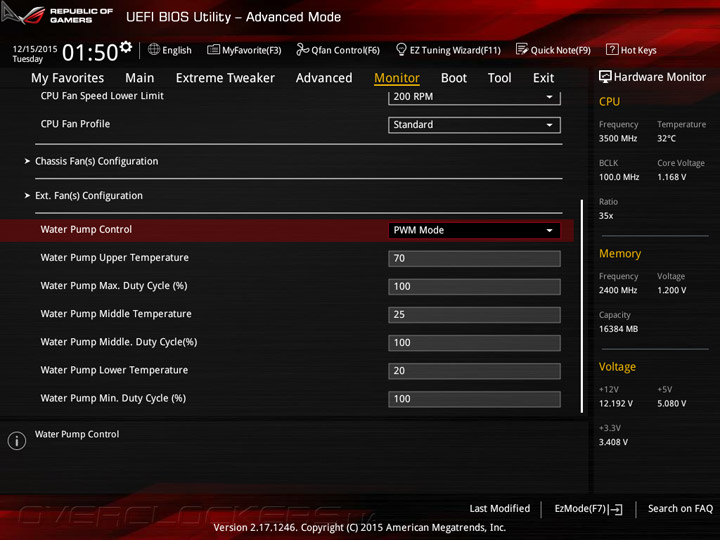Click Water Pump Min. Duty Cycle field
720x540 pixels.
tap(474, 399)
